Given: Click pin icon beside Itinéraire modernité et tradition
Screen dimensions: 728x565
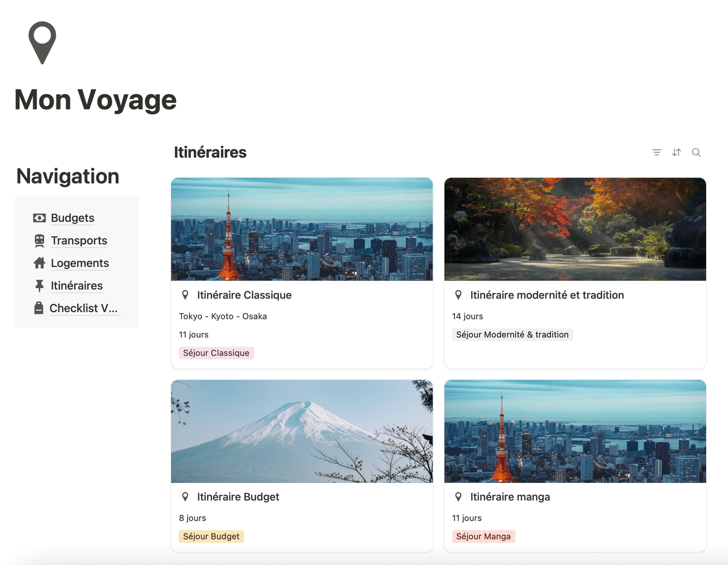Looking at the screenshot, I should click(x=458, y=295).
